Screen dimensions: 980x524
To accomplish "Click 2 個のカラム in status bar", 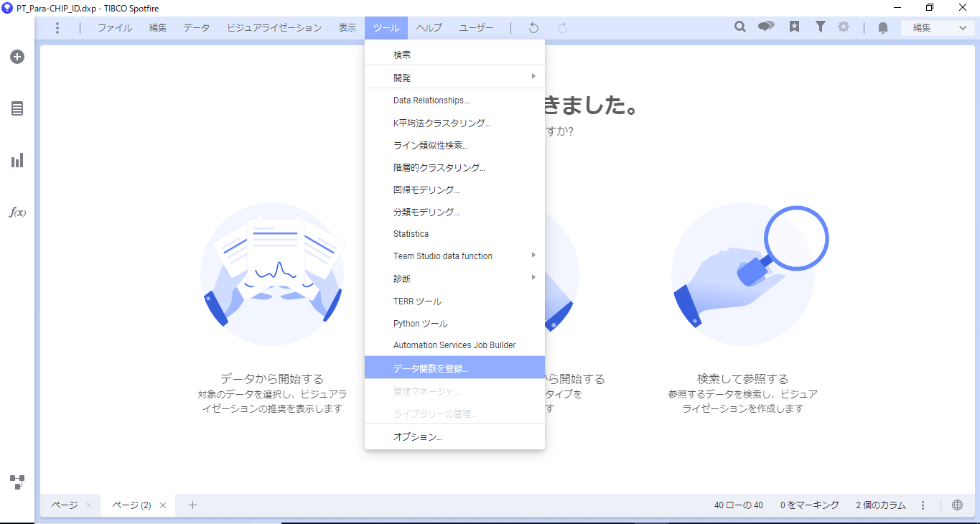I will [x=881, y=505].
